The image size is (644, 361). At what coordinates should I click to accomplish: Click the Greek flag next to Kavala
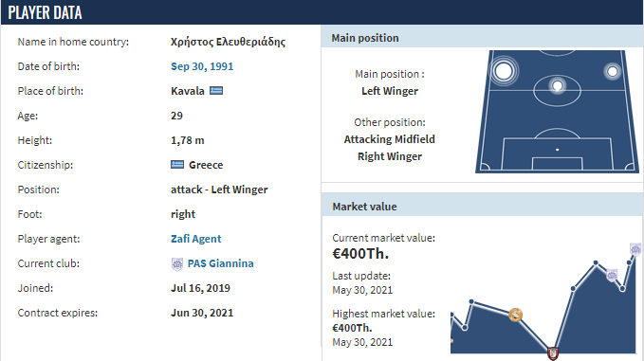pos(216,91)
